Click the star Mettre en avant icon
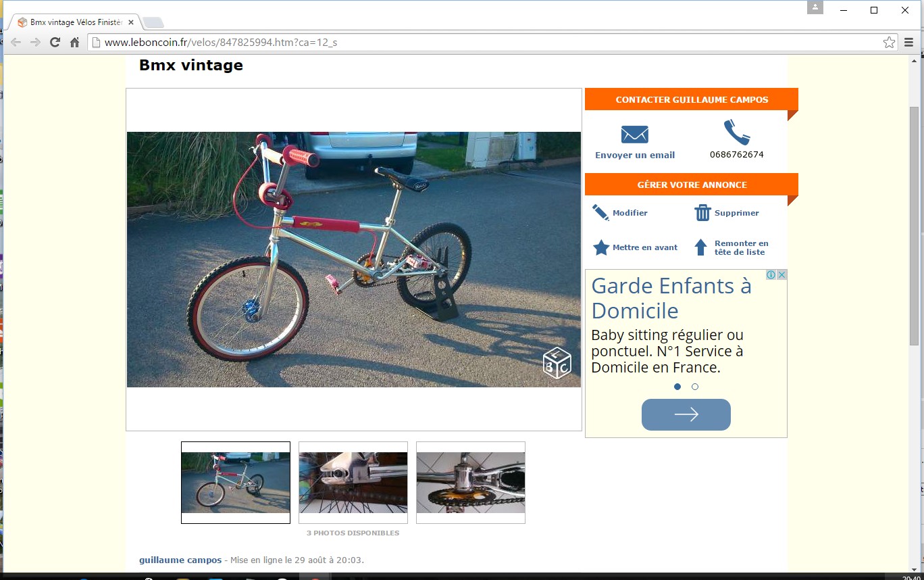The width and height of the screenshot is (924, 580). tap(600, 247)
